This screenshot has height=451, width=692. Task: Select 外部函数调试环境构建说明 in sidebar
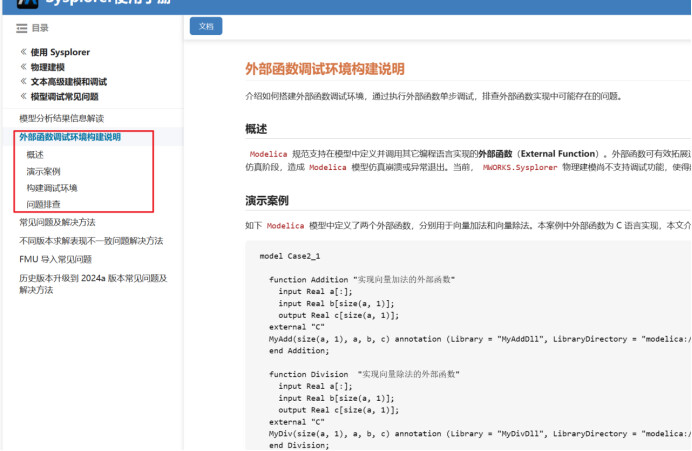pyautogui.click(x=70, y=137)
